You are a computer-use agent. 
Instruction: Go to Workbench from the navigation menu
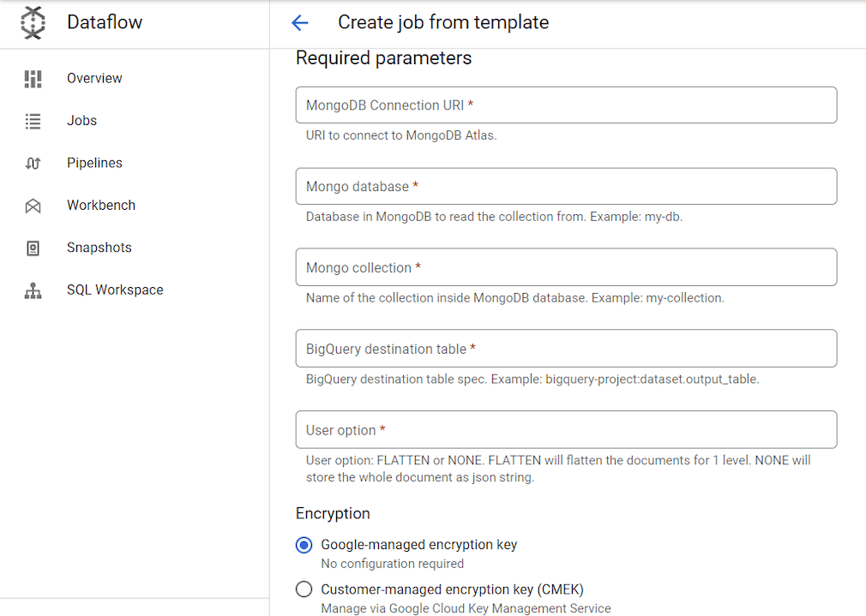(100, 205)
